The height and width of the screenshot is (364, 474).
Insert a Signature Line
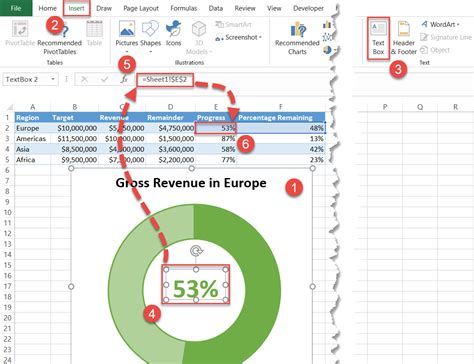point(446,37)
